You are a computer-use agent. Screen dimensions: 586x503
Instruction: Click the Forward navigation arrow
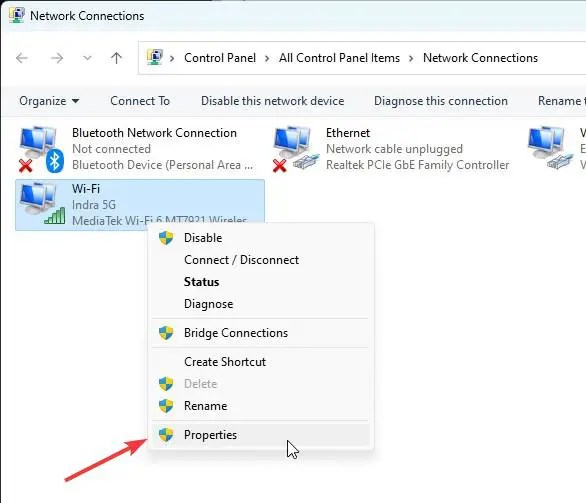coord(57,58)
